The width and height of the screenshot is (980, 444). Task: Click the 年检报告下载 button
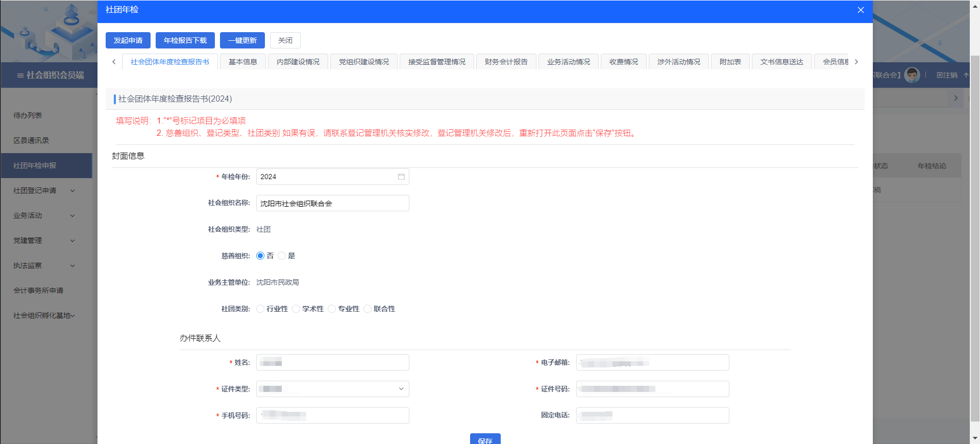(x=185, y=40)
